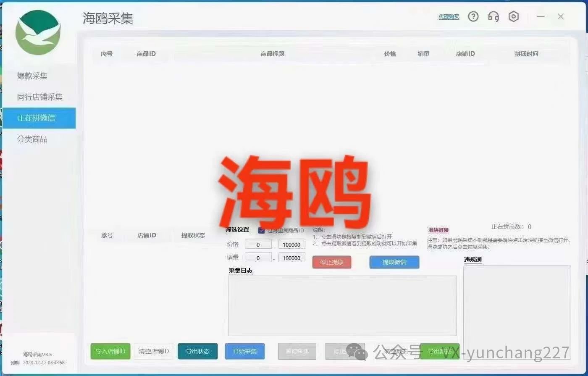Click the 代理购买 link
Image resolution: width=588 pixels, height=376 pixels.
pos(449,17)
